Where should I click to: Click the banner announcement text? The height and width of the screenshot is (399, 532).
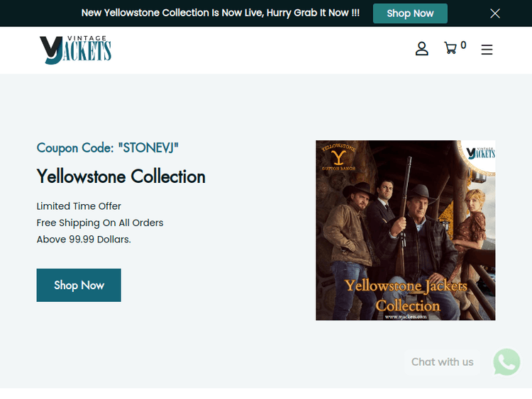(x=220, y=13)
